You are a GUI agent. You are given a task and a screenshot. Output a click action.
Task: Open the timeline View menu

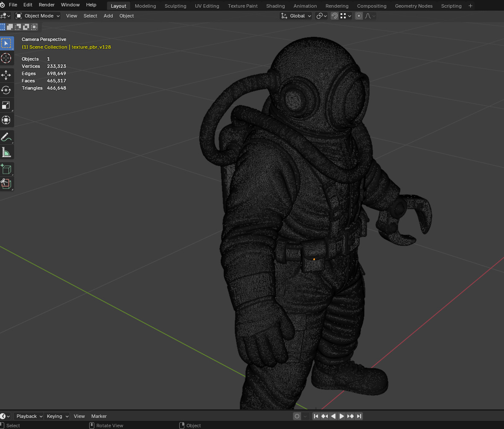79,416
